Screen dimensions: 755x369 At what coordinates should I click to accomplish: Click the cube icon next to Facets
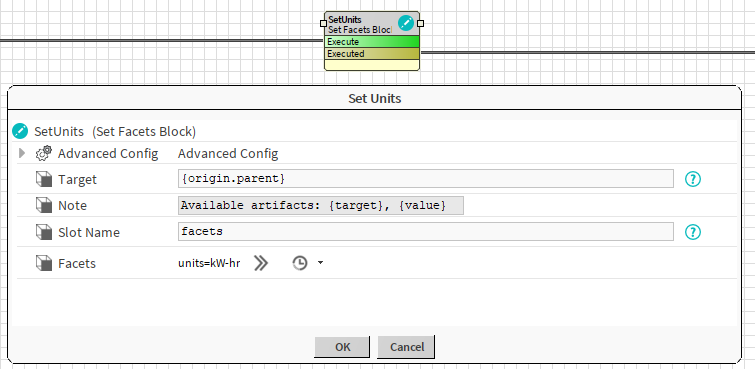pos(44,264)
